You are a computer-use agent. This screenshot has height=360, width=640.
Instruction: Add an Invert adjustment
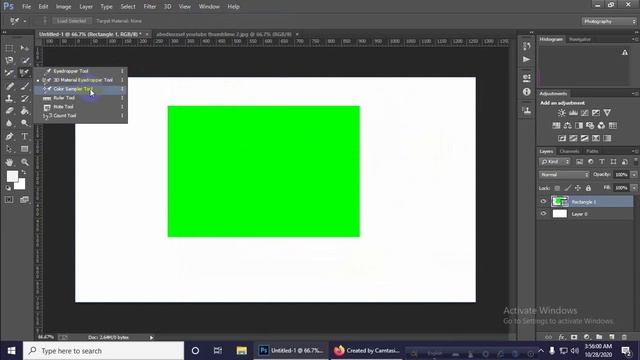pyautogui.click(x=562, y=138)
